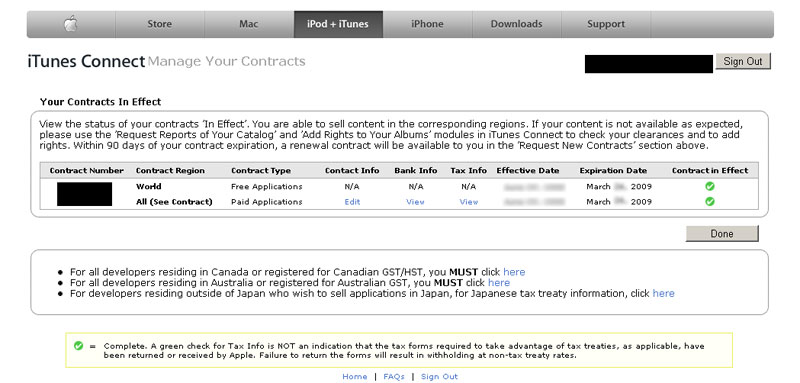Click expiration date in Free Applications row
The height and width of the screenshot is (383, 800).
click(619, 187)
